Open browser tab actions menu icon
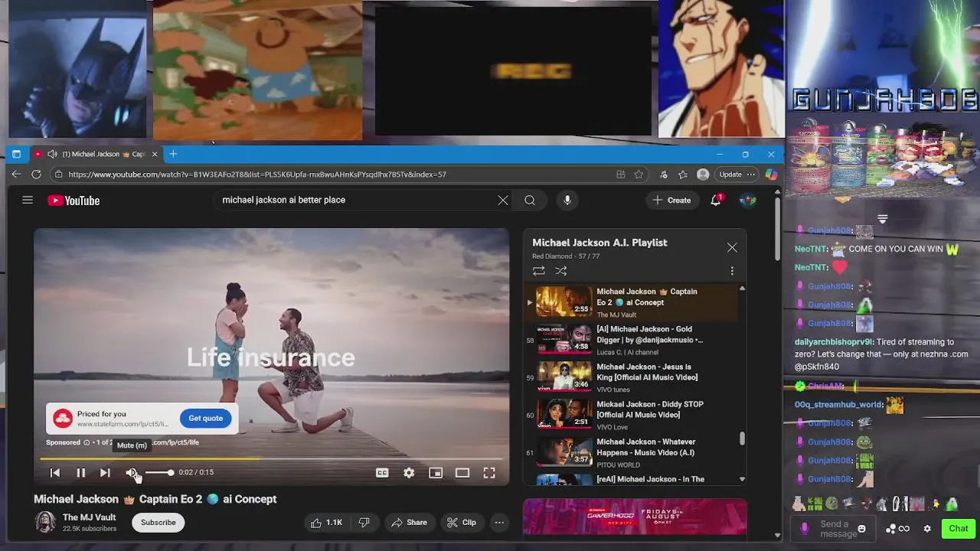 pyautogui.click(x=16, y=154)
